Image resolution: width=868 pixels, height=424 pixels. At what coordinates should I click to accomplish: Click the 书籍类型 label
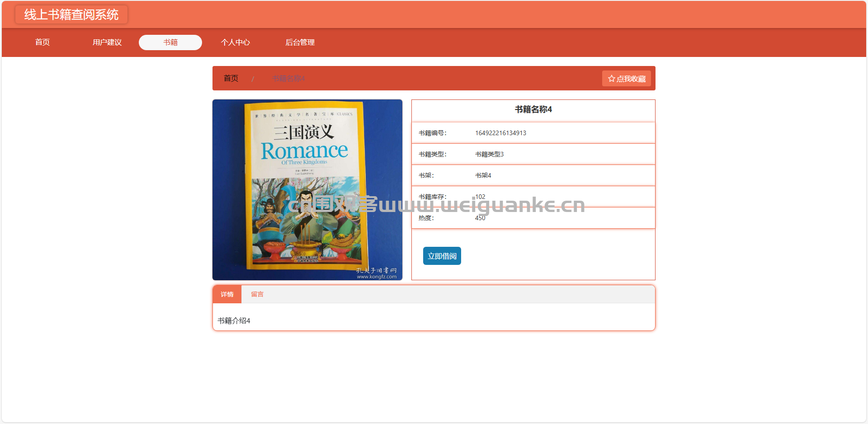(x=432, y=154)
